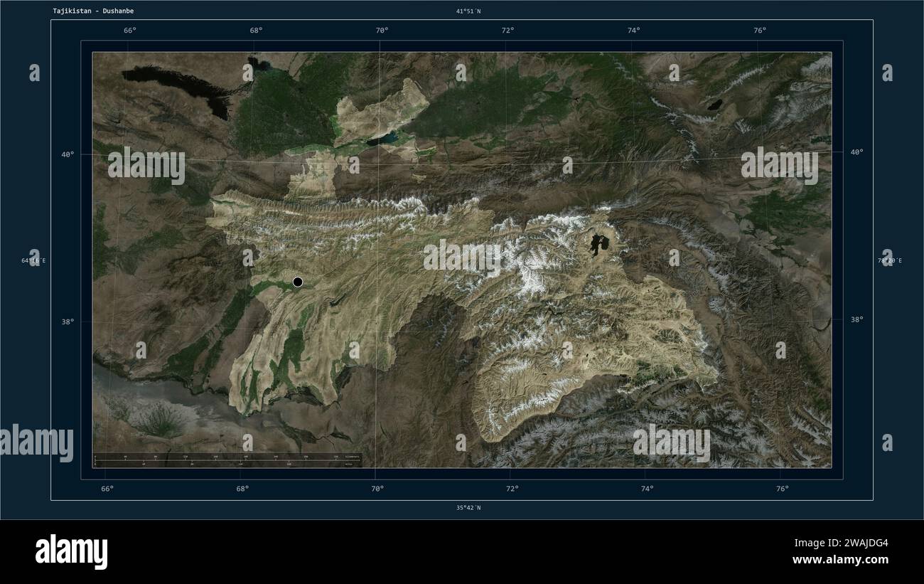The height and width of the screenshot is (584, 924).
Task: Click the large alamy logo in black footer
Action: pos(71,551)
